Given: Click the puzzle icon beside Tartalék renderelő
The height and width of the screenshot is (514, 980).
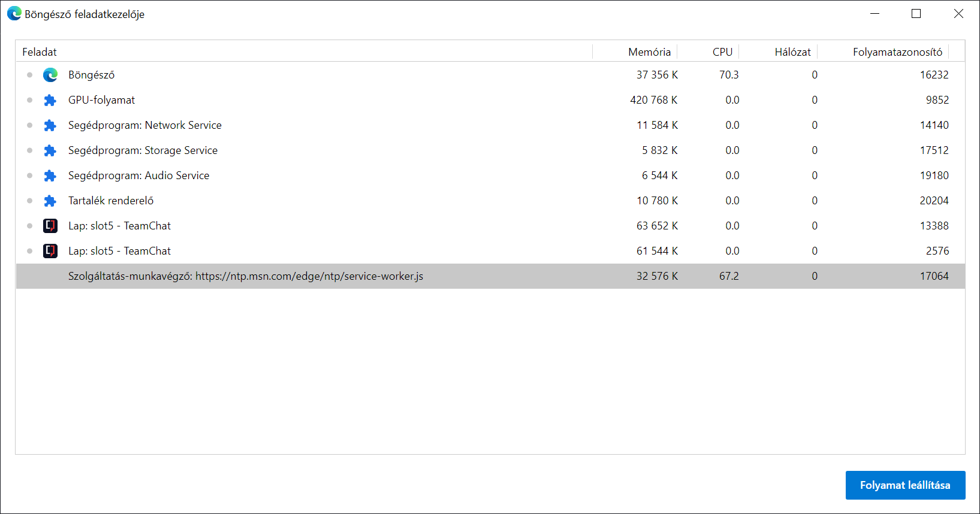Looking at the screenshot, I should pyautogui.click(x=50, y=201).
